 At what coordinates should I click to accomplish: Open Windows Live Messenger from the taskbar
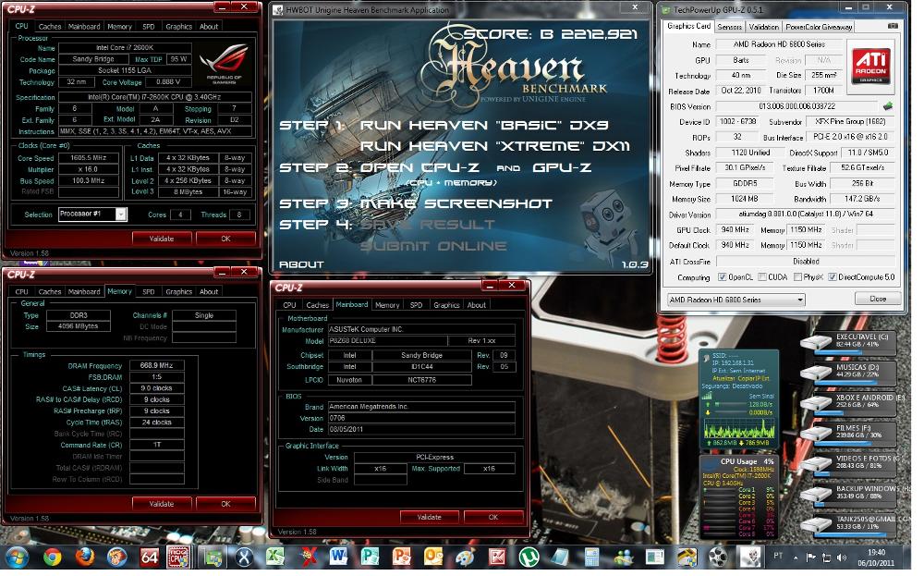(623, 557)
